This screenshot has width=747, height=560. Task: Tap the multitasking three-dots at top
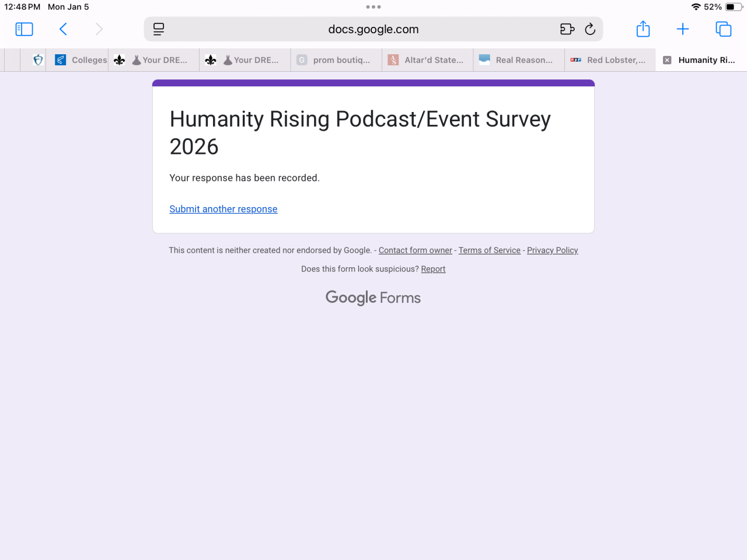(373, 7)
